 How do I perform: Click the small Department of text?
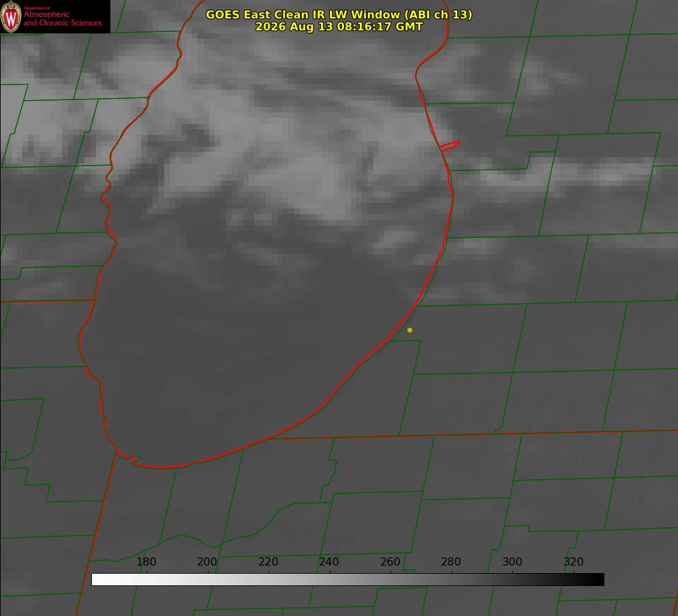click(x=37, y=7)
